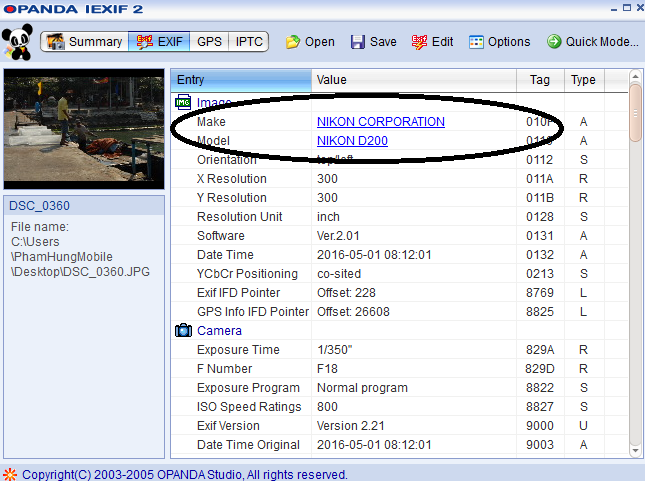Image resolution: width=645 pixels, height=481 pixels.
Task: Click the green Quick Mode arrow icon
Action: tap(554, 41)
